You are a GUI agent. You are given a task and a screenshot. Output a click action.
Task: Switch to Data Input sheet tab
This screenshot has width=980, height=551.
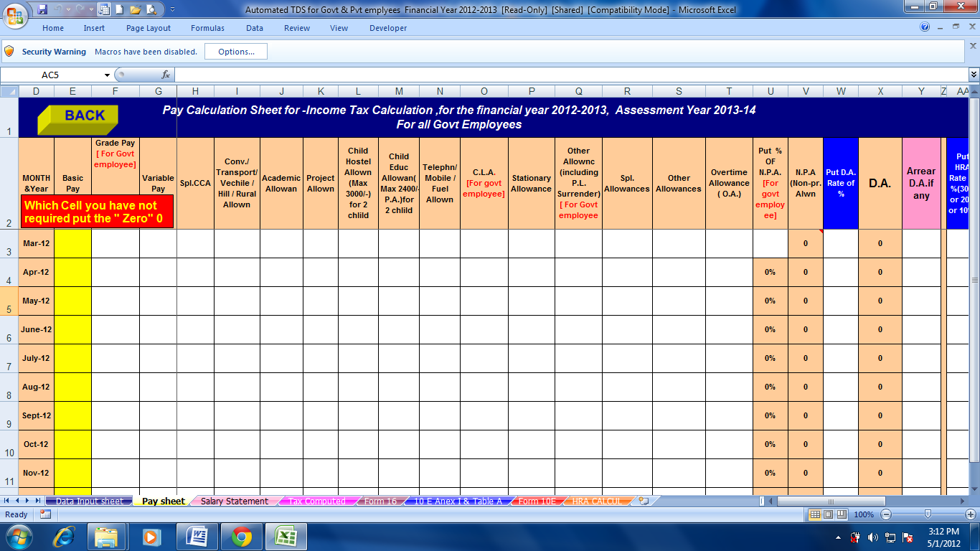point(89,501)
